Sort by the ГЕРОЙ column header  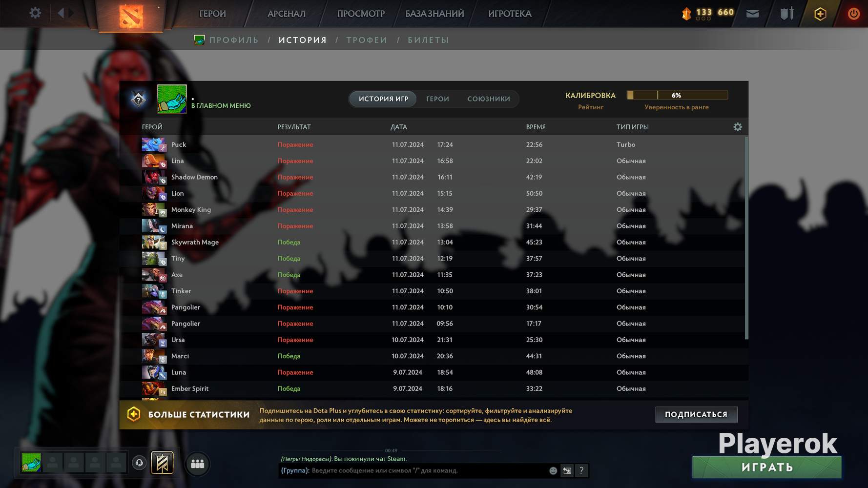[x=152, y=127]
